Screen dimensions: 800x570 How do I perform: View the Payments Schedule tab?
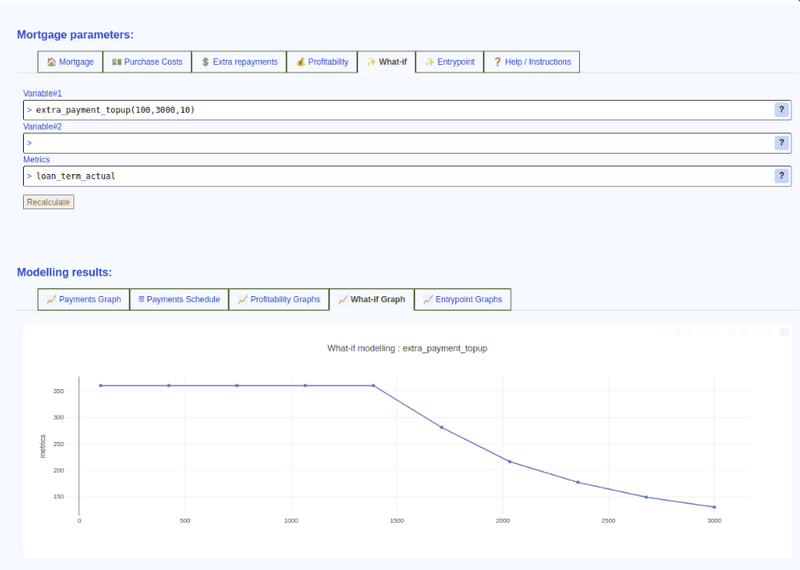pos(179,299)
